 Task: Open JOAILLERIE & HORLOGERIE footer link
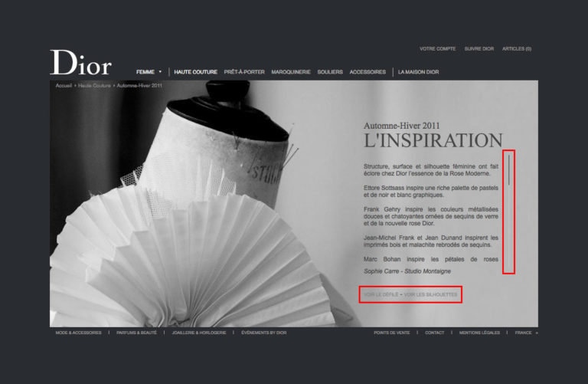pyautogui.click(x=199, y=333)
